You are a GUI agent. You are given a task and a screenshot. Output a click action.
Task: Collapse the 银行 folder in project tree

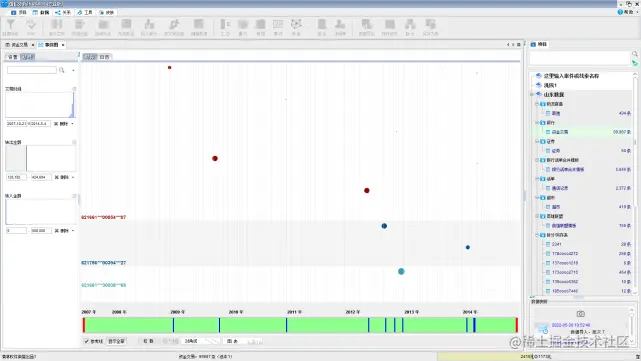537,123
